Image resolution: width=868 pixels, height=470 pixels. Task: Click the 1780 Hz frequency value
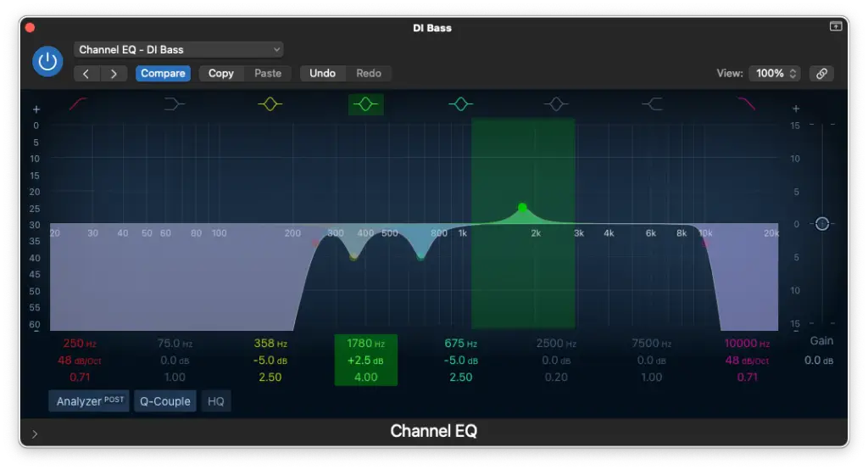[365, 344]
